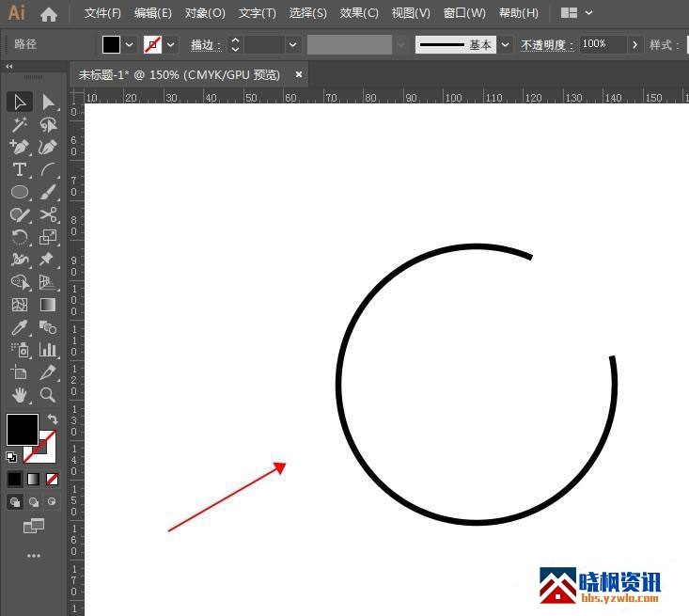The width and height of the screenshot is (689, 616).
Task: Expand the fill color dropdown
Action: [130, 44]
